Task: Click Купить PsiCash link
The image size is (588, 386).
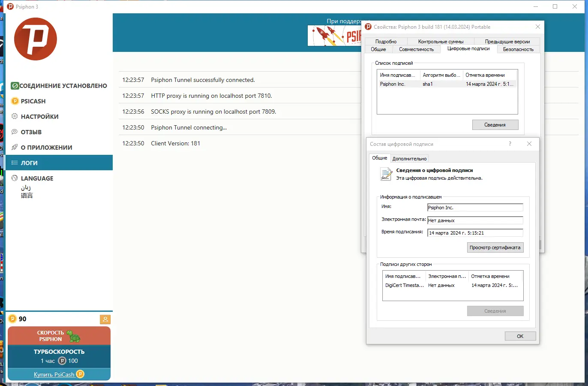Action: pyautogui.click(x=54, y=374)
